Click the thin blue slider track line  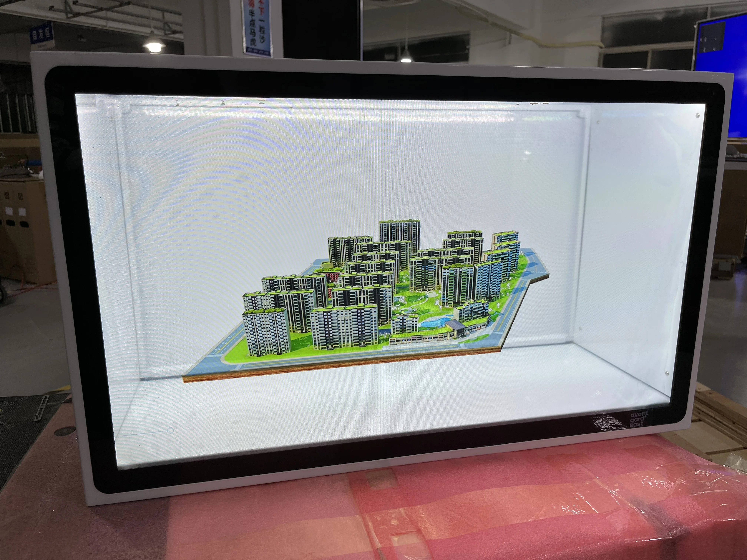[145, 433]
